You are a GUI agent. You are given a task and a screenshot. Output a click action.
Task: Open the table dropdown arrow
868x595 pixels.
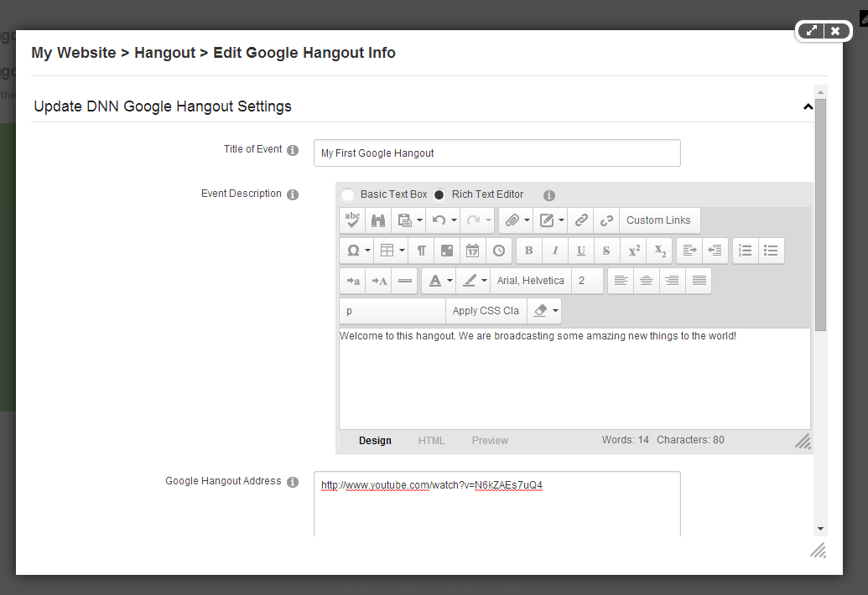point(402,251)
